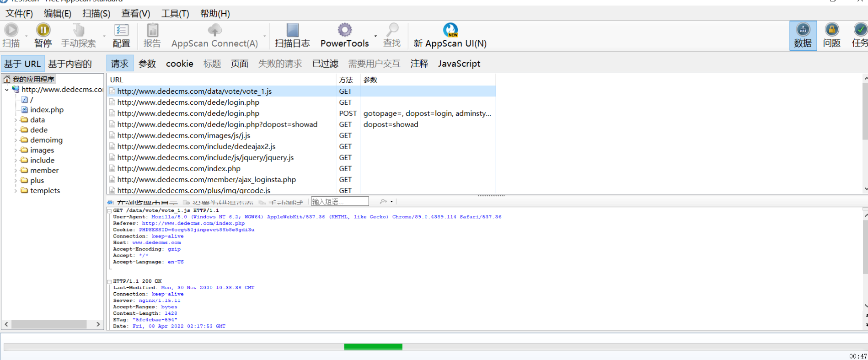
Task: Launch 新 AppScan UI icon
Action: tap(450, 30)
